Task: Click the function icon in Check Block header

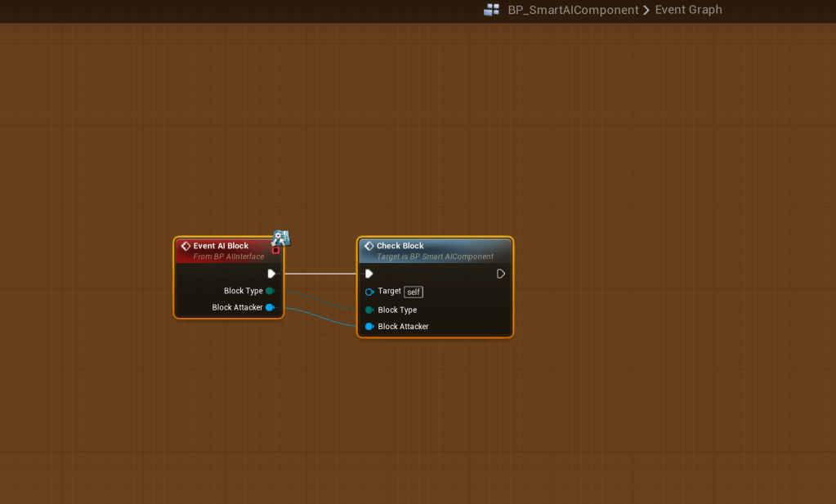Action: pos(369,246)
